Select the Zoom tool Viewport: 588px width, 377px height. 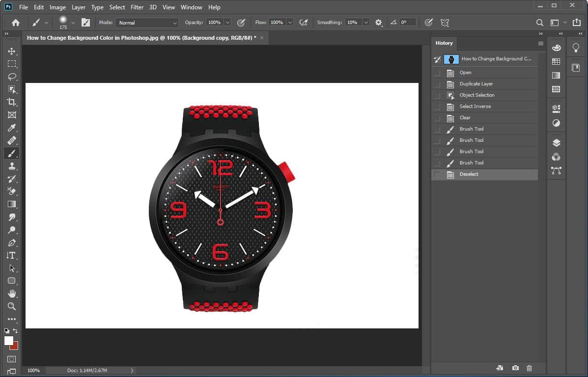tap(12, 306)
